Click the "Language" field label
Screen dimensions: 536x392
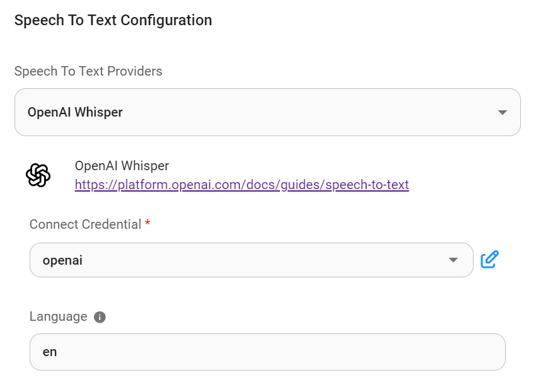[x=58, y=316]
